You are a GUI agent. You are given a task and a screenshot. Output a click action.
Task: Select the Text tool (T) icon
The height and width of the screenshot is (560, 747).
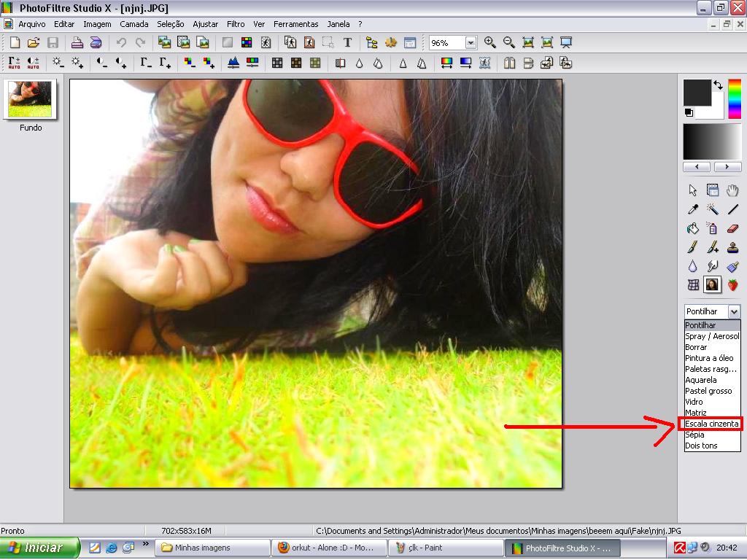(x=347, y=42)
